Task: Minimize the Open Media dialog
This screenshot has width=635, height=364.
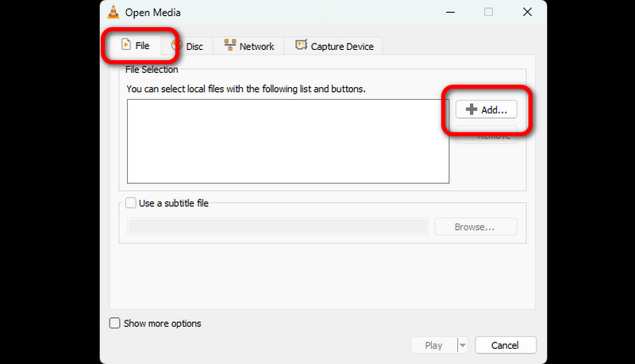Action: point(451,12)
